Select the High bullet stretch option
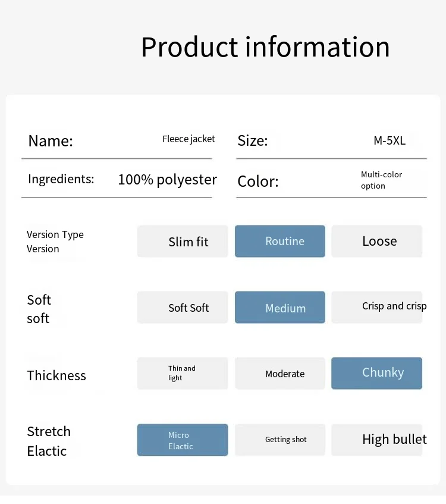This screenshot has height=504, width=446. 377,440
